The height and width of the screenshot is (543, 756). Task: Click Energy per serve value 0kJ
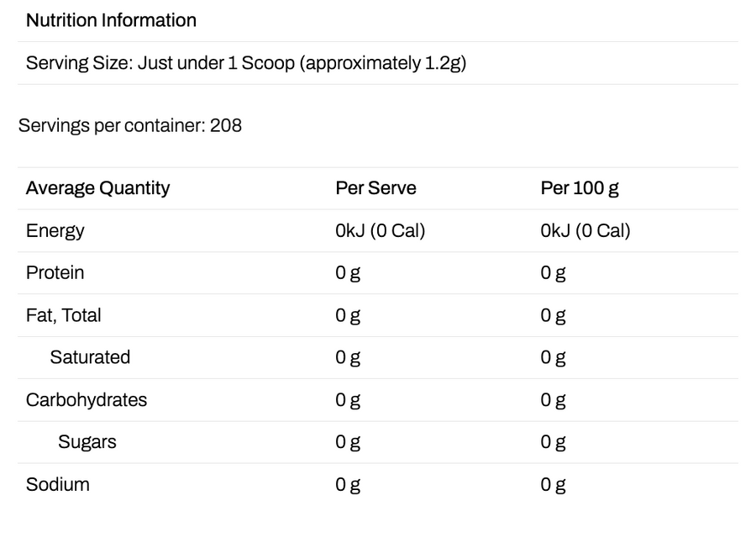[x=380, y=230]
